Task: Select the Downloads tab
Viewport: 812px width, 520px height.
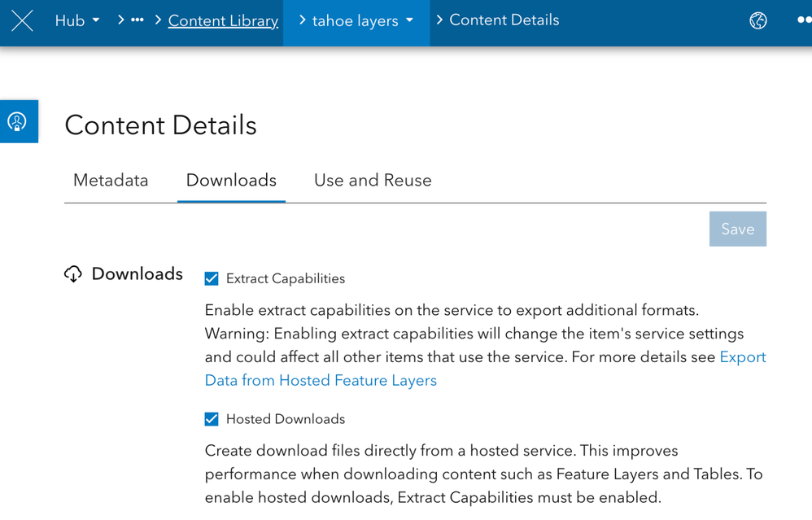Action: click(x=231, y=181)
